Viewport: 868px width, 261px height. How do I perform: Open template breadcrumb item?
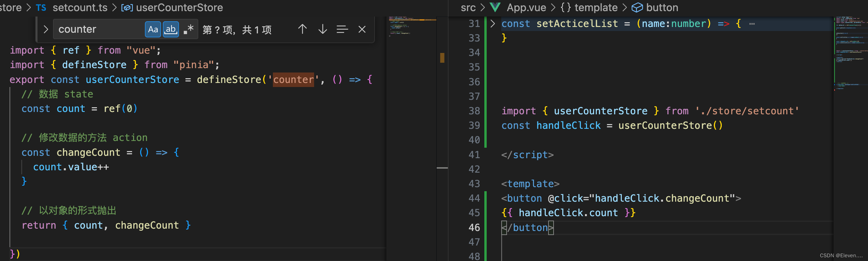[596, 7]
